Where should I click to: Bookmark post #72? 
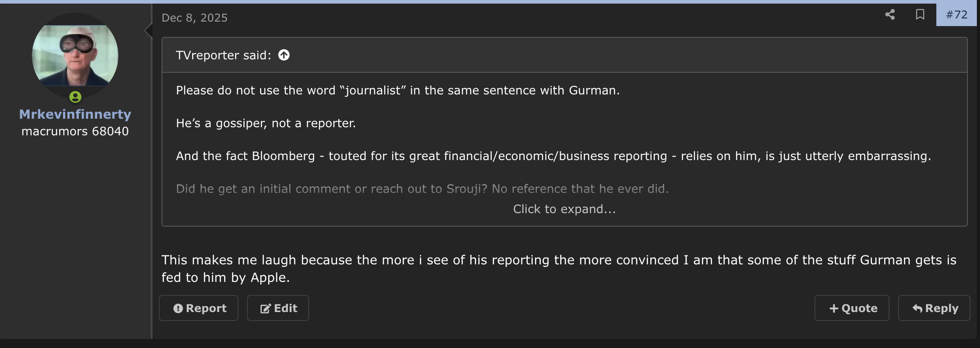(920, 14)
